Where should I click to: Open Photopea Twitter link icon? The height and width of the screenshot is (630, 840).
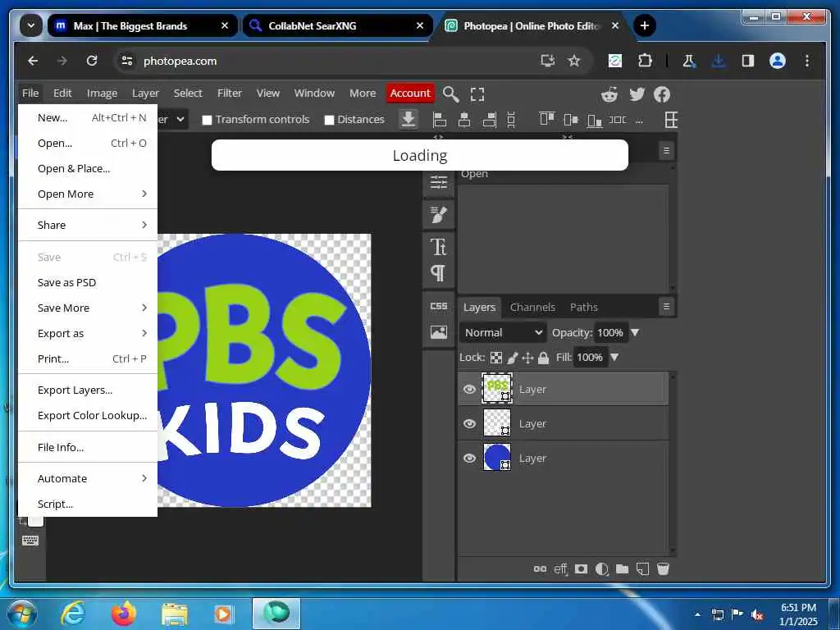637,94
